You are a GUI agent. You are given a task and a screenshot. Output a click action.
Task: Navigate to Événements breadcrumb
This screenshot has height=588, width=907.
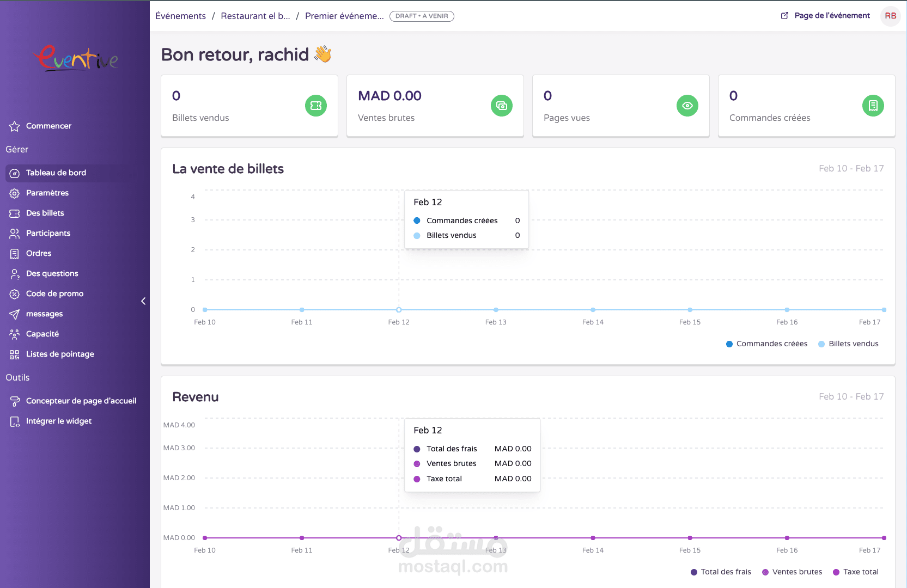tap(180, 16)
